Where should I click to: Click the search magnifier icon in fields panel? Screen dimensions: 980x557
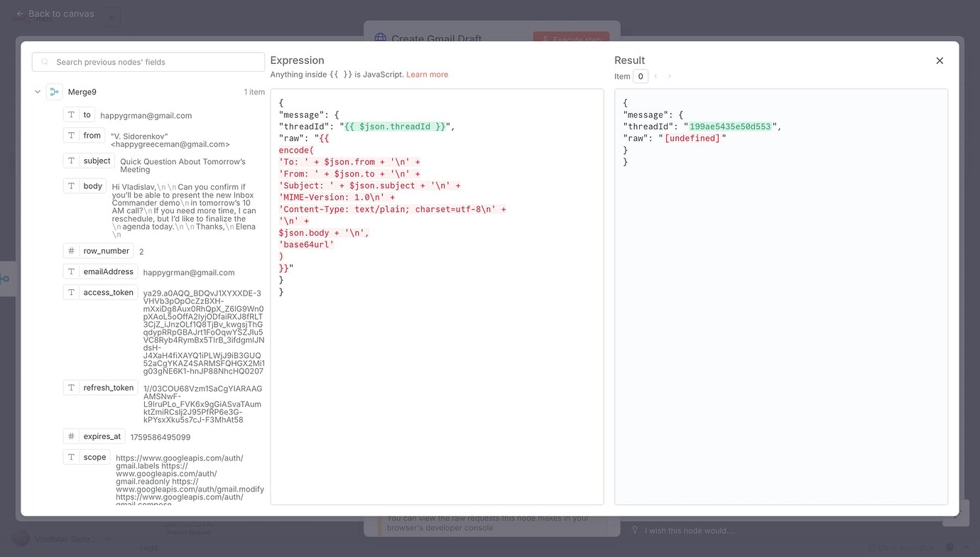pos(44,62)
